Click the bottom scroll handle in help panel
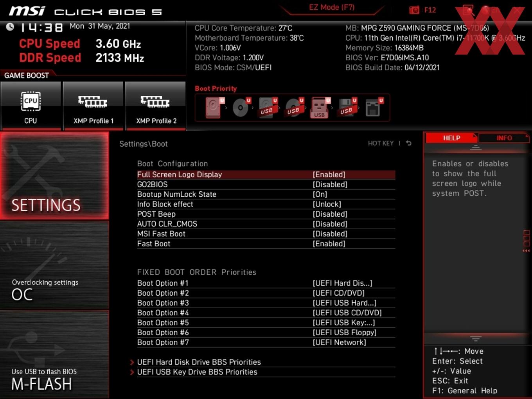 [476, 338]
